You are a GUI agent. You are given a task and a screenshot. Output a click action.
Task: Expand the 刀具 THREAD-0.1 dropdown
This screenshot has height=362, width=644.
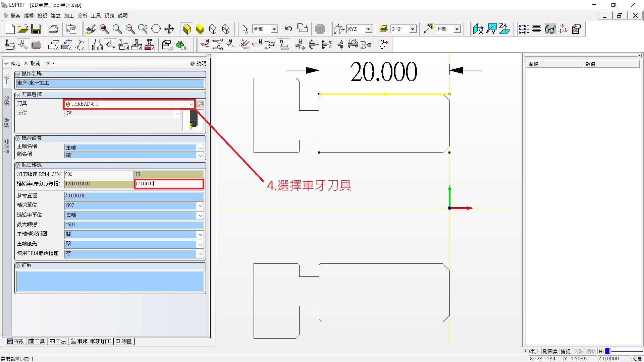[x=191, y=104]
